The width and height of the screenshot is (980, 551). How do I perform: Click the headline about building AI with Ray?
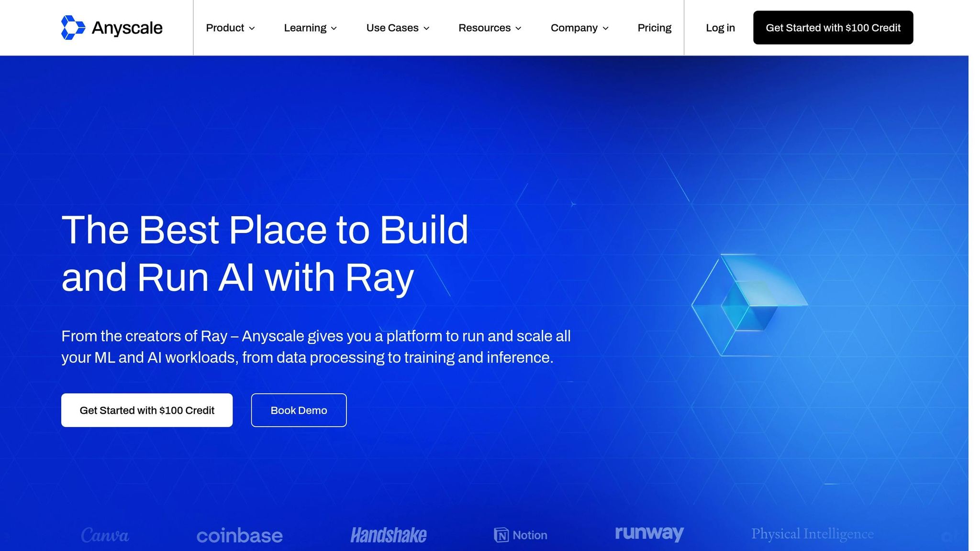[x=265, y=253]
